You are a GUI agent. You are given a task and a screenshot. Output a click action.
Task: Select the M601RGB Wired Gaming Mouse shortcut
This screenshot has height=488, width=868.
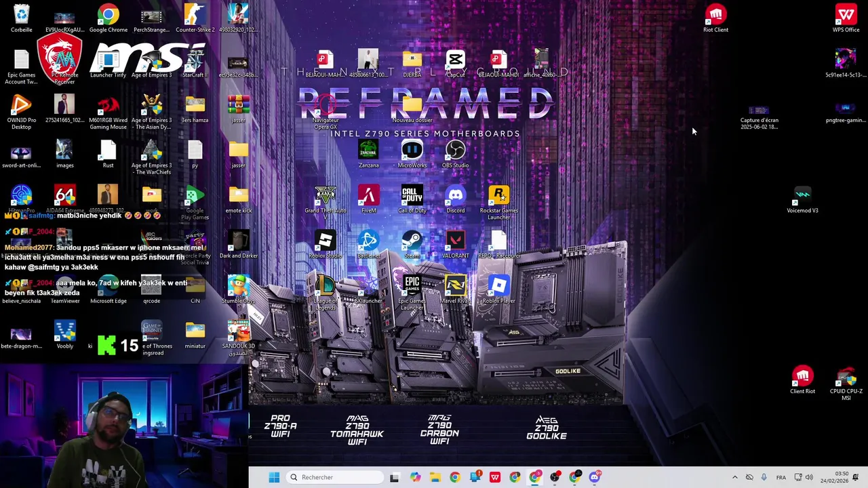coord(108,113)
